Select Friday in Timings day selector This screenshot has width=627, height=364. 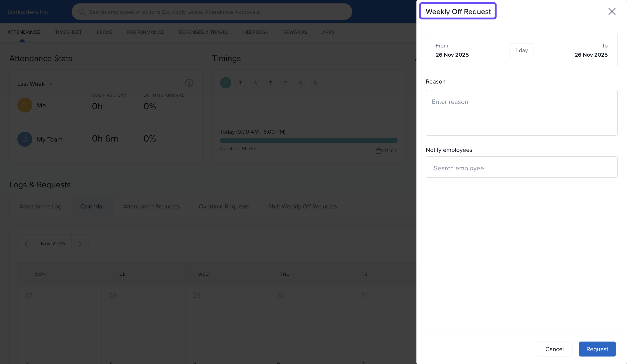pos(285,83)
